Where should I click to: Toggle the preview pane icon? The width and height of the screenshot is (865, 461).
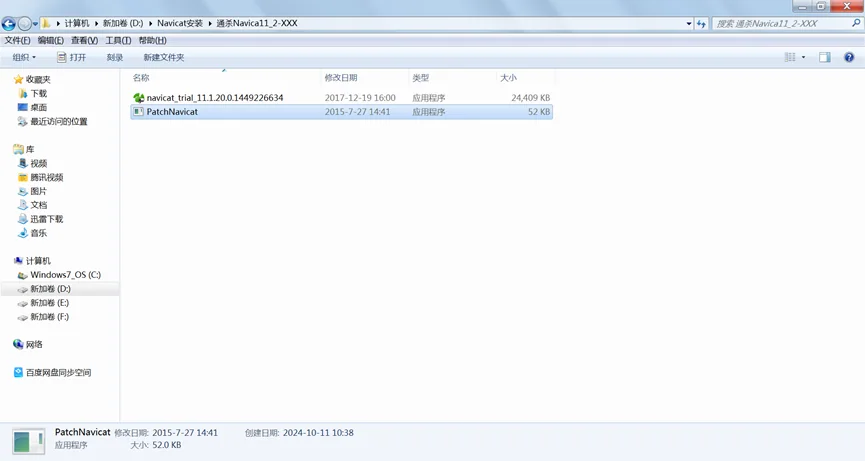[x=825, y=57]
